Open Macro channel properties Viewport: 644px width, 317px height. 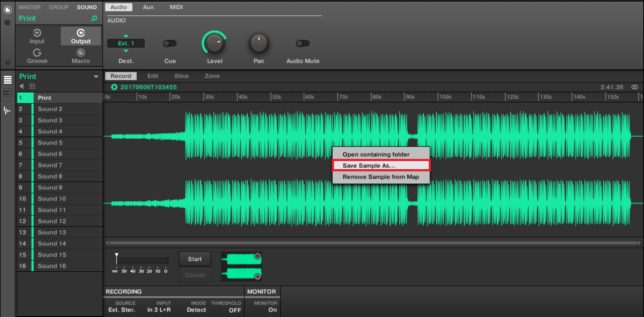80,56
